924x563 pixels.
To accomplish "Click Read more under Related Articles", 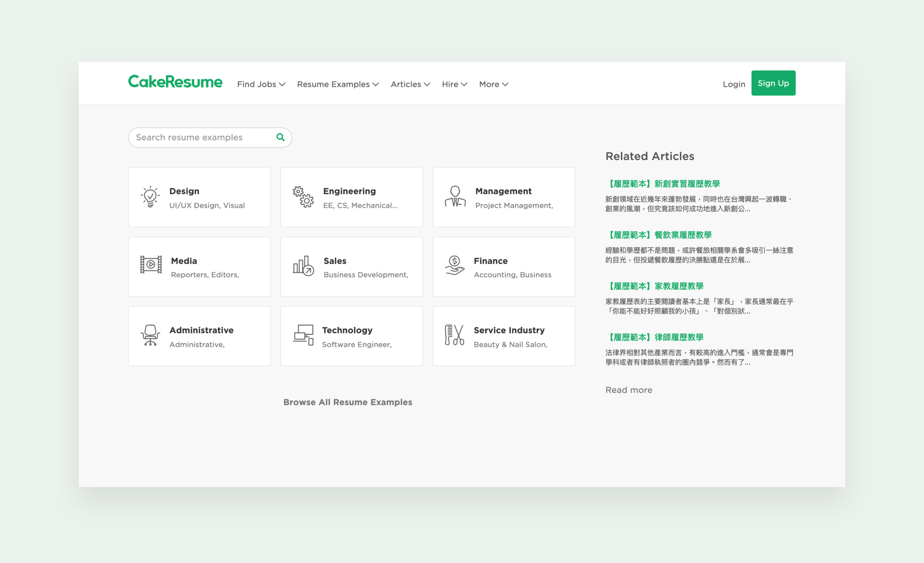I will [x=629, y=390].
